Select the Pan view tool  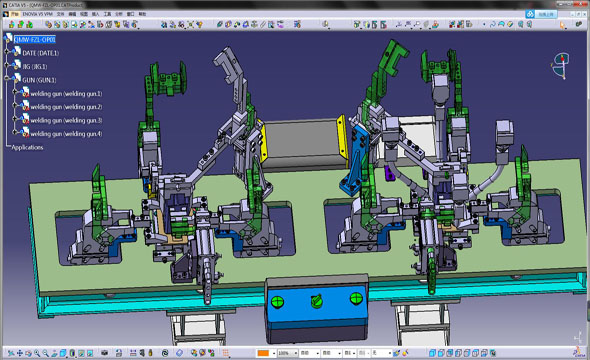[x=20, y=353]
